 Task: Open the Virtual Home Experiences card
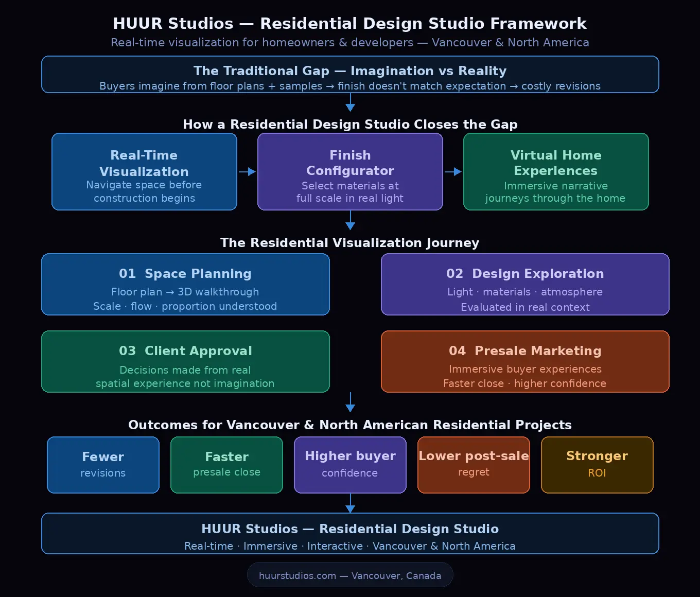click(556, 172)
